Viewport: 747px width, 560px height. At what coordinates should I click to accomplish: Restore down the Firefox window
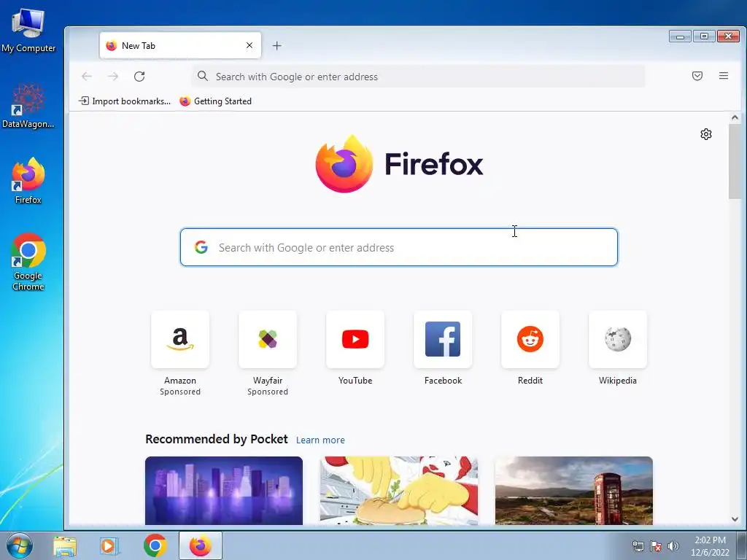pos(704,36)
